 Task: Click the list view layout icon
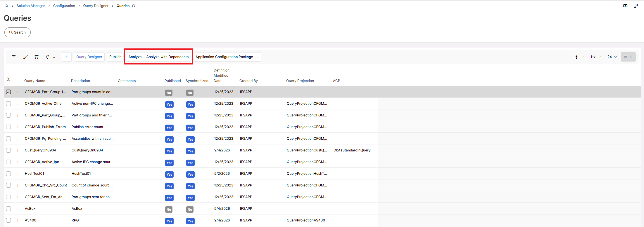point(625,57)
